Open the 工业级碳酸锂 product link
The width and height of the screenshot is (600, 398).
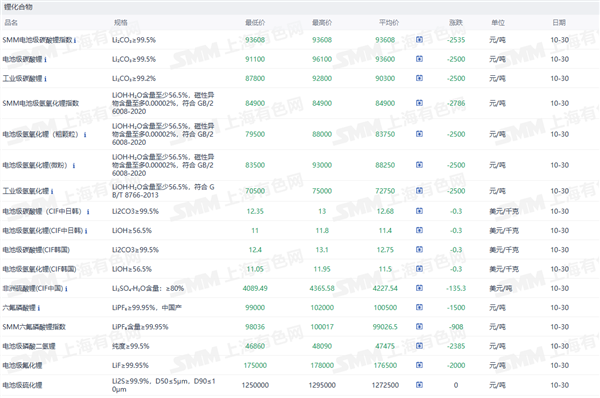click(22, 78)
